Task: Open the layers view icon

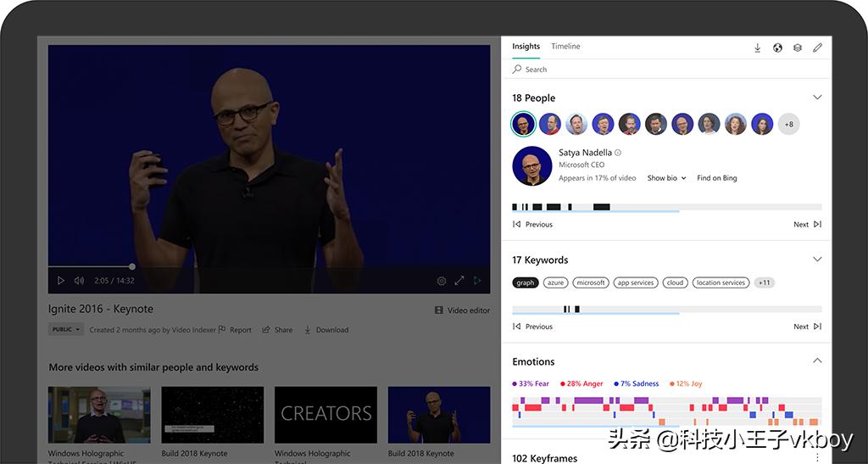Action: [x=798, y=48]
